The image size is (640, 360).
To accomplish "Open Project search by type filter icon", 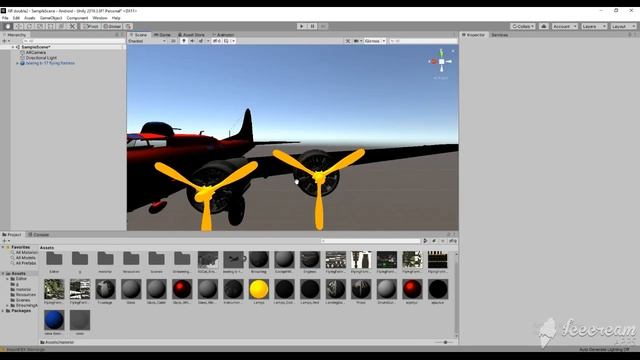I will coord(425,241).
